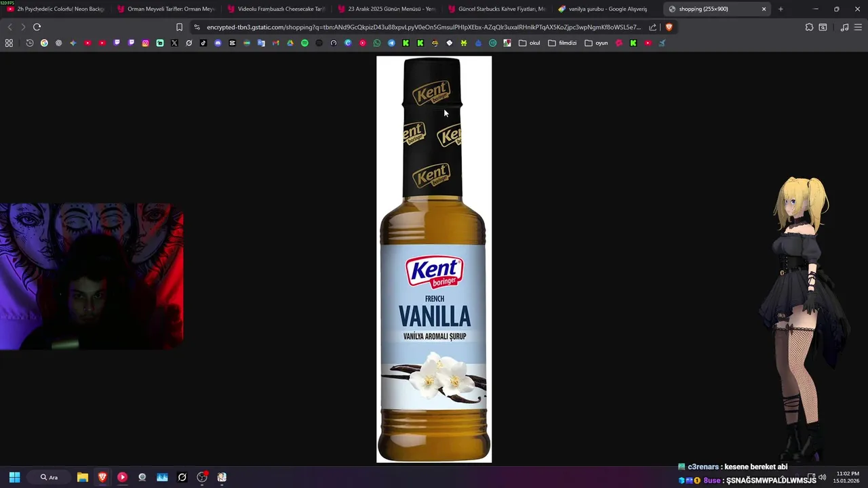The height and width of the screenshot is (488, 868).
Task: Go back to the previous page
Action: click(9, 27)
